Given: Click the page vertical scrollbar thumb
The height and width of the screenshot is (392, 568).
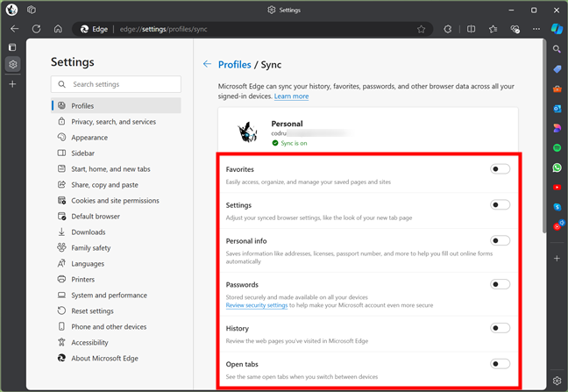Looking at the screenshot, I should [x=543, y=136].
